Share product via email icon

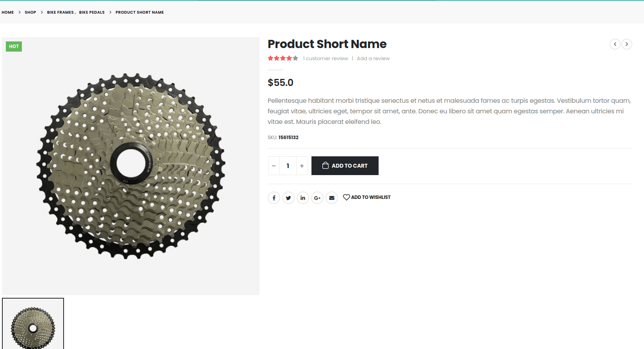(332, 198)
